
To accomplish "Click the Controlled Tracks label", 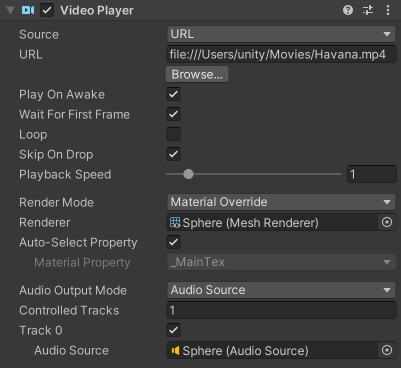I will click(69, 310).
